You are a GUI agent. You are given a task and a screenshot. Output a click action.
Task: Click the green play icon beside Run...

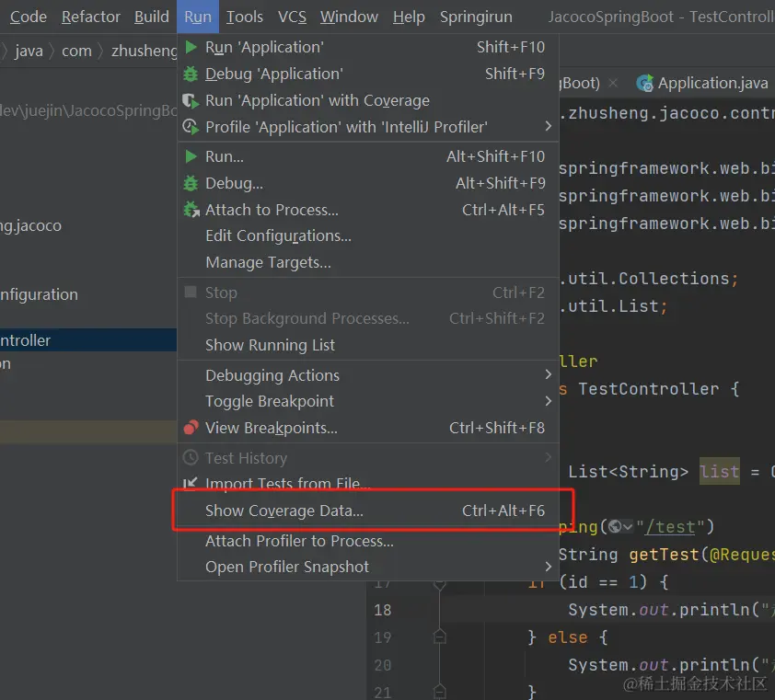[x=191, y=156]
